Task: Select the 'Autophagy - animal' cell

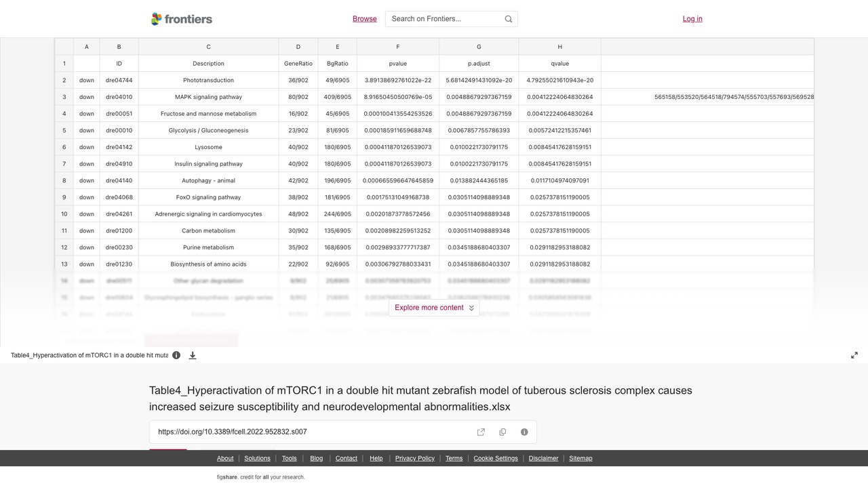Action: (x=208, y=180)
